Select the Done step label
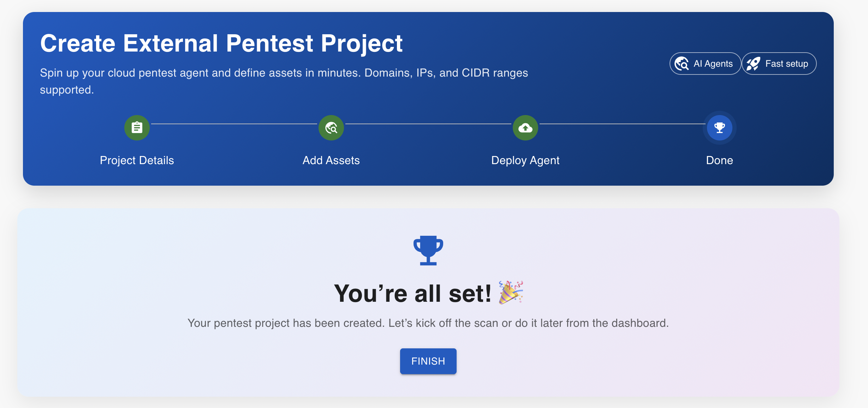The image size is (868, 408). coord(719,160)
